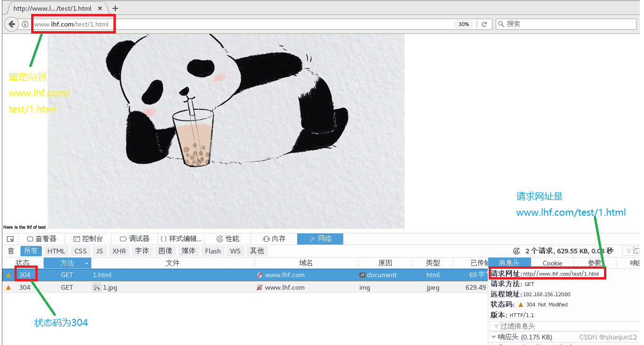This screenshot has width=644, height=345.
Task: Clear network requests with trash icon
Action: [11, 251]
